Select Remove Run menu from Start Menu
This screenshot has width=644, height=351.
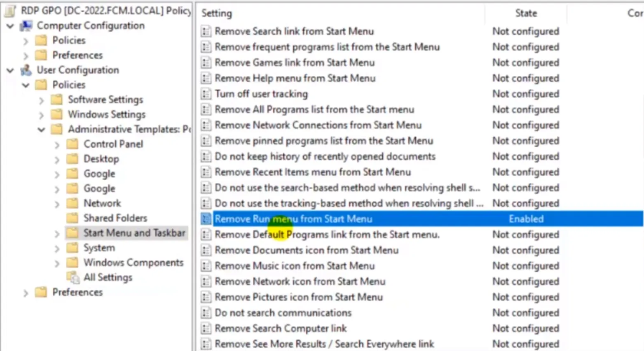click(x=293, y=219)
